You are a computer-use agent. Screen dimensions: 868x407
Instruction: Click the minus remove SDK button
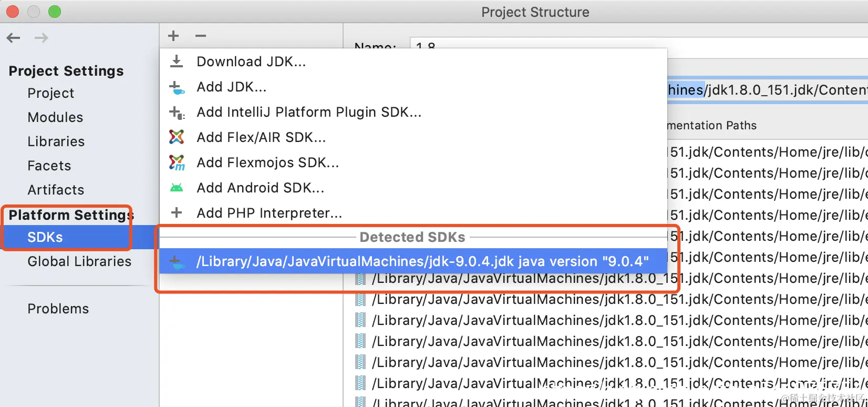[201, 36]
